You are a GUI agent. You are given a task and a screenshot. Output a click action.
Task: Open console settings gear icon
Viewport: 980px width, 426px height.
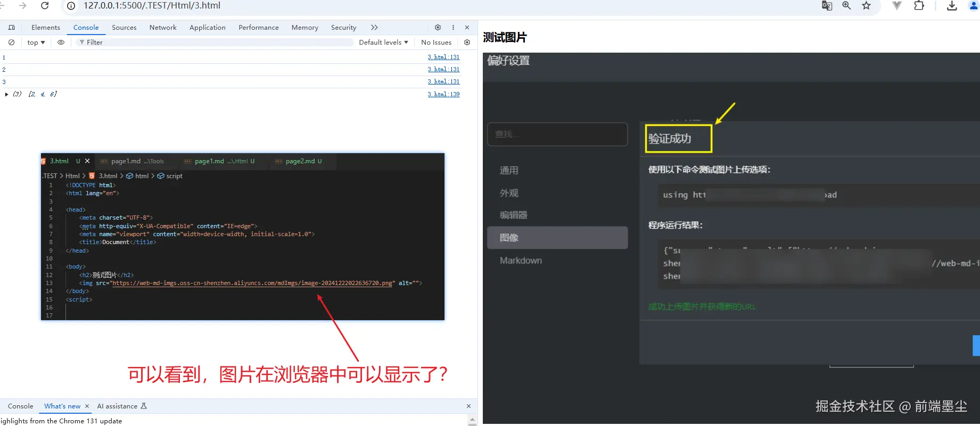pyautogui.click(x=467, y=43)
